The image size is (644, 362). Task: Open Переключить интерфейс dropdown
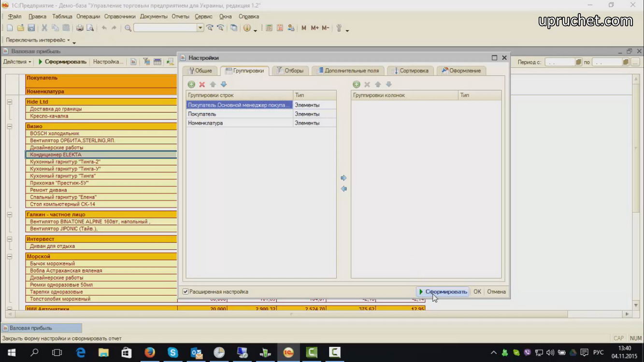coord(38,40)
